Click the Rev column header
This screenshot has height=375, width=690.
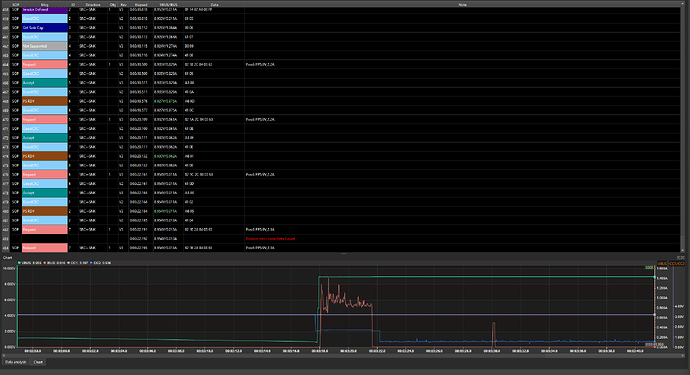(123, 4)
